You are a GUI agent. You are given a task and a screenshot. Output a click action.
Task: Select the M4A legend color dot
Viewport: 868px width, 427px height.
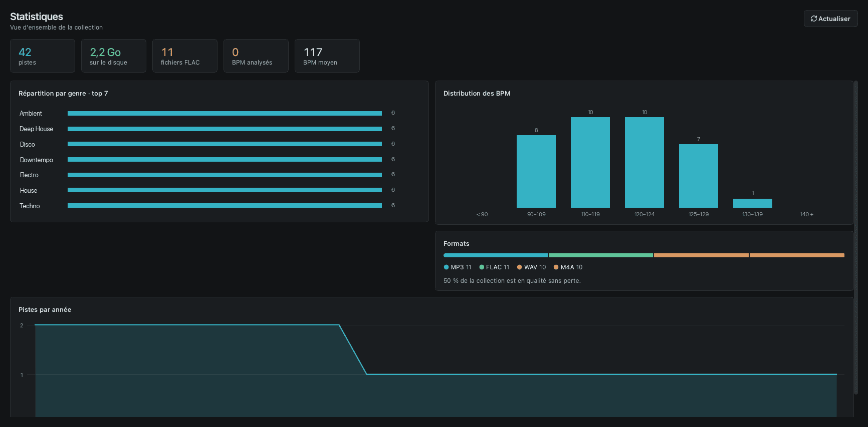pyautogui.click(x=556, y=267)
